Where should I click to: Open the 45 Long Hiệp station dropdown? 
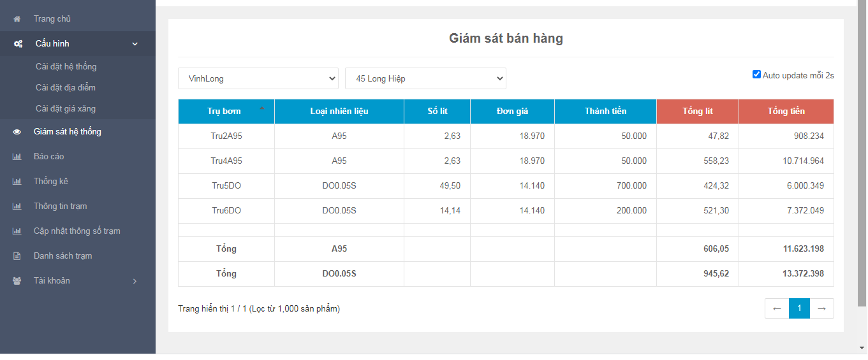[425, 78]
